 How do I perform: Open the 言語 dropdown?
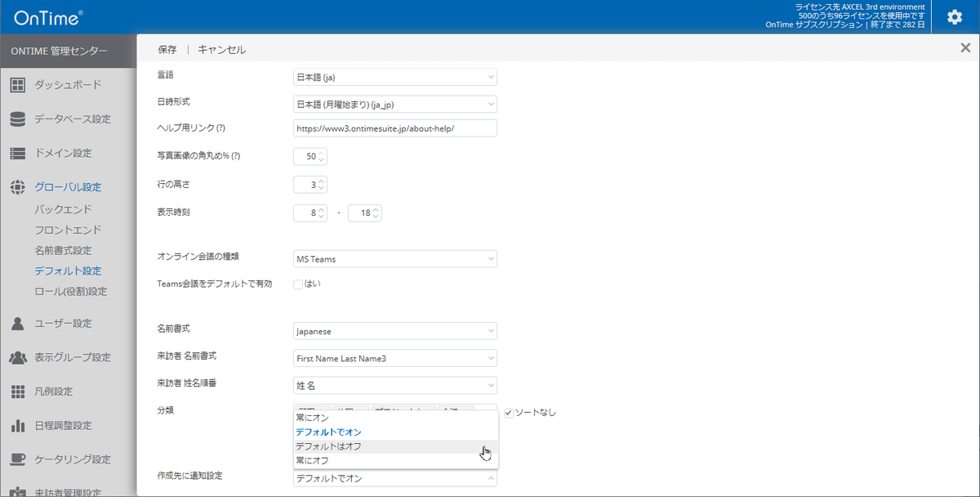pos(395,78)
